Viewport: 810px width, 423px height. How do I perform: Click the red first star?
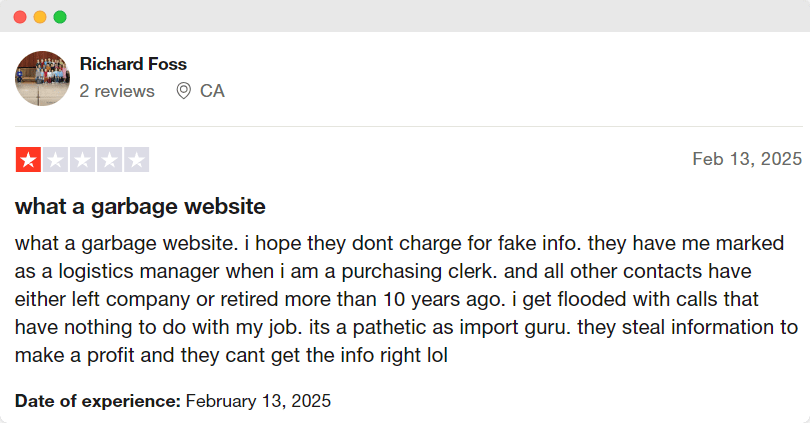pyautogui.click(x=28, y=160)
